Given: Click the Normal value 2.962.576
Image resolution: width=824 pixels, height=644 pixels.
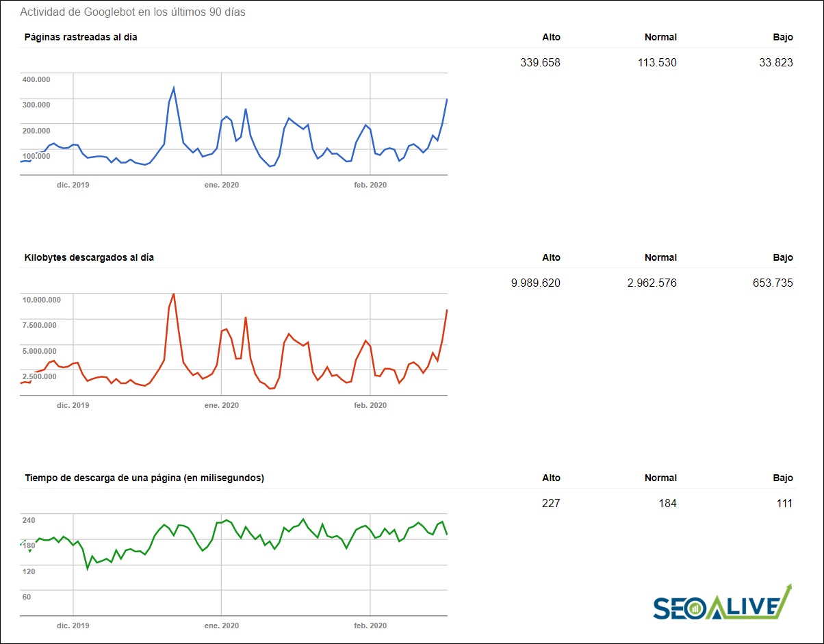Looking at the screenshot, I should coord(652,283).
